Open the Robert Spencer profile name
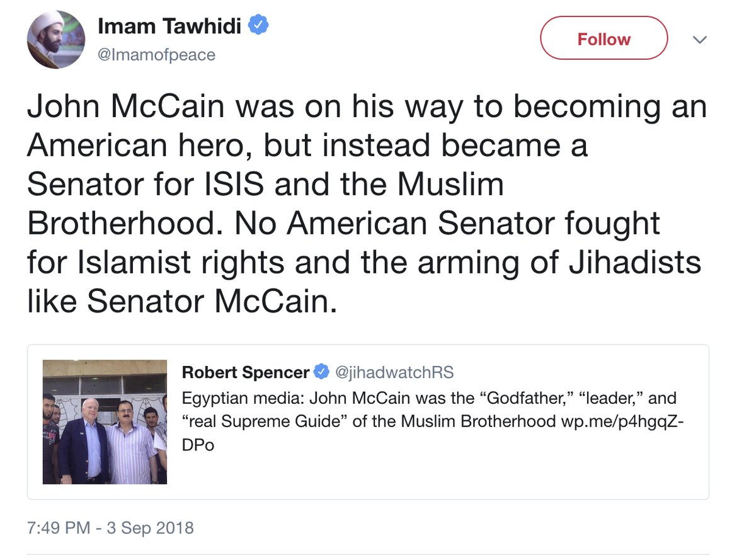This screenshot has height=555, width=756. (245, 372)
